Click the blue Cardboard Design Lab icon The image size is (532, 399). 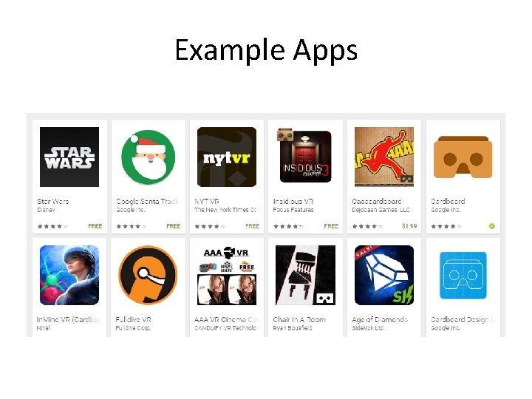pos(463,275)
